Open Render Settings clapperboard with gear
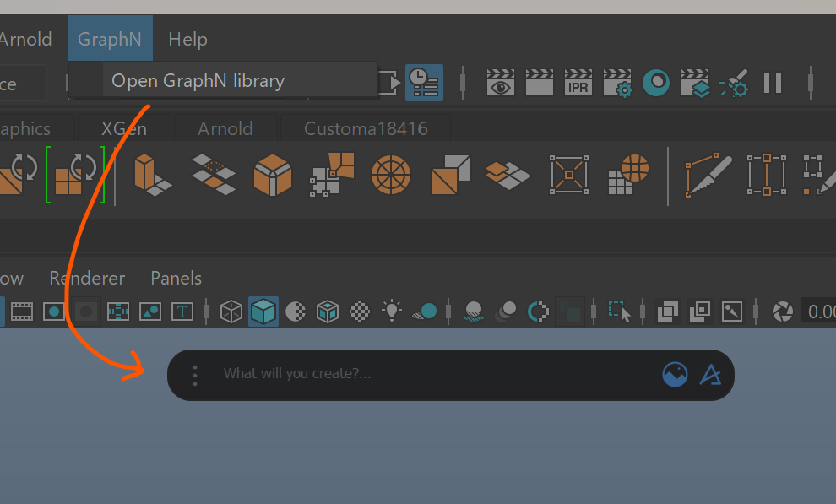This screenshot has width=836, height=504. (x=617, y=83)
